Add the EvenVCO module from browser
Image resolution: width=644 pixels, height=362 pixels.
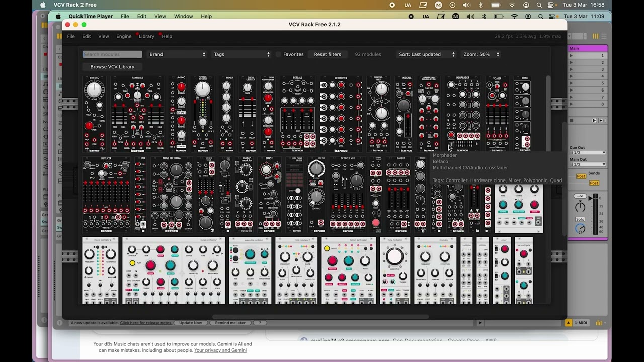click(94, 114)
